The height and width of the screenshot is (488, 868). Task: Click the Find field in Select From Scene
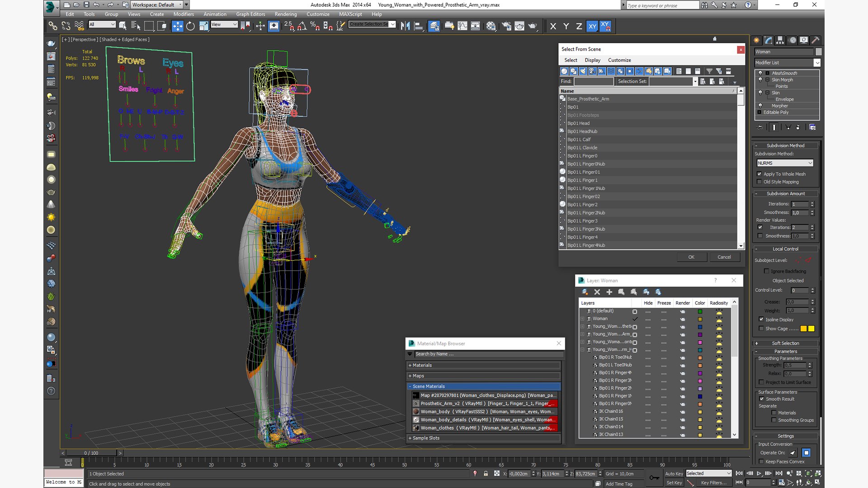[x=594, y=81]
